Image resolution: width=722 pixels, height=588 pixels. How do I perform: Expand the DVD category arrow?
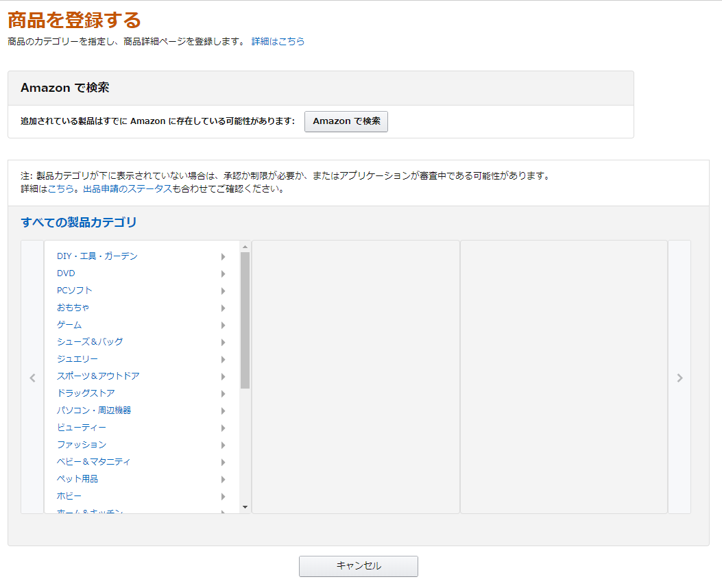[x=224, y=274]
